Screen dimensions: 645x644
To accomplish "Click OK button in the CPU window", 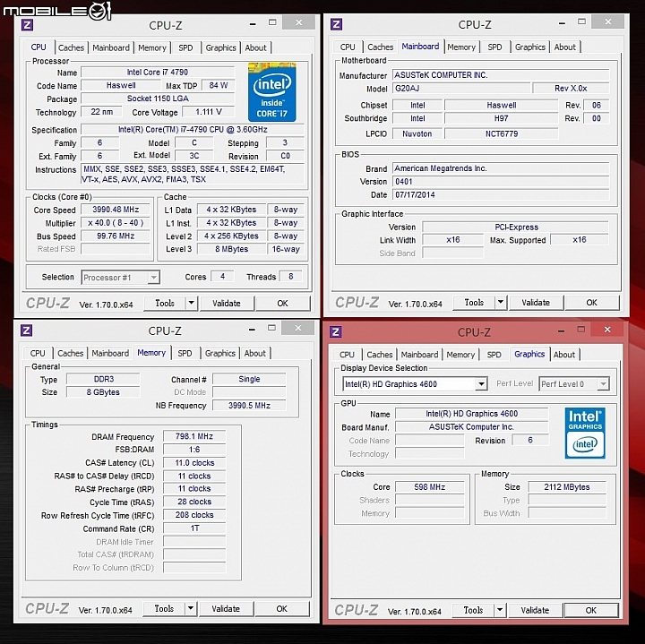I will point(282,304).
